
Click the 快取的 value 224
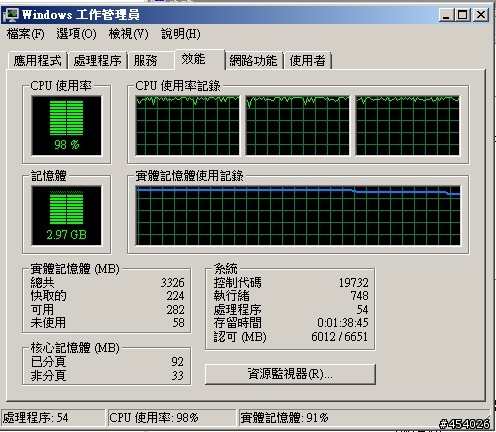175,296
